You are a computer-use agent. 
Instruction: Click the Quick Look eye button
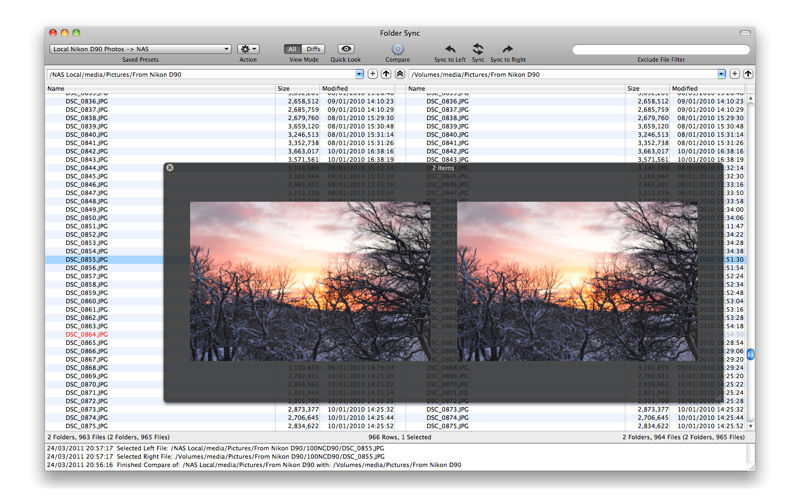point(346,49)
